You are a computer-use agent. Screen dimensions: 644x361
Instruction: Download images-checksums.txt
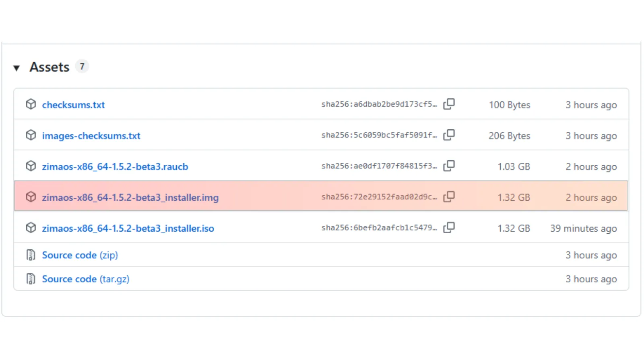point(91,136)
